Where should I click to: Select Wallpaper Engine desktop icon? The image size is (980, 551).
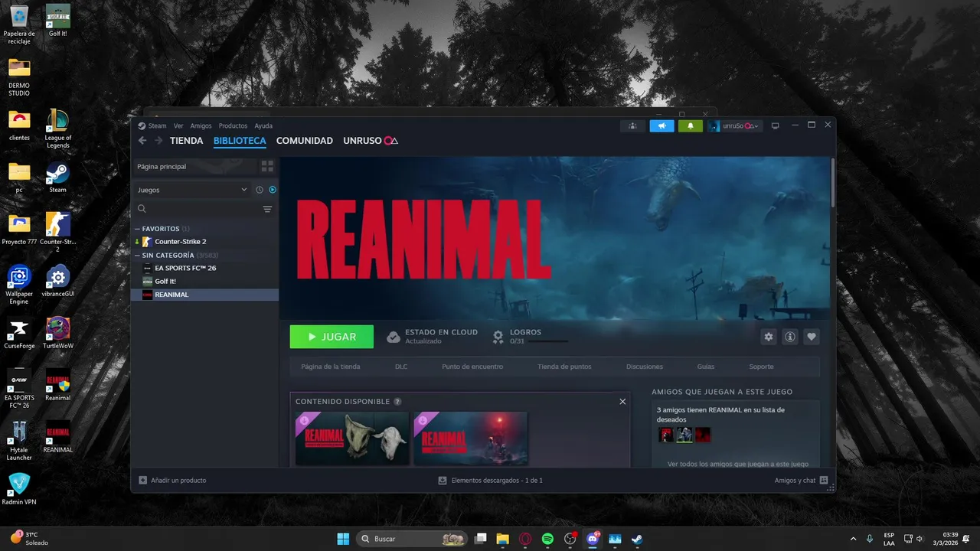point(19,285)
